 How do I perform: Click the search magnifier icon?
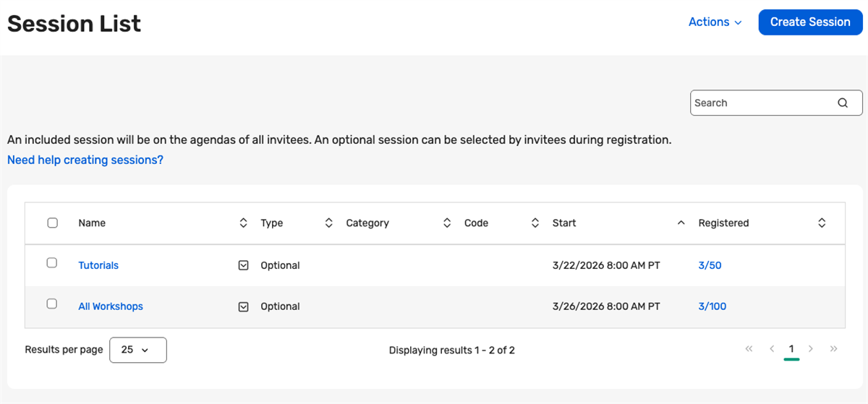[843, 103]
